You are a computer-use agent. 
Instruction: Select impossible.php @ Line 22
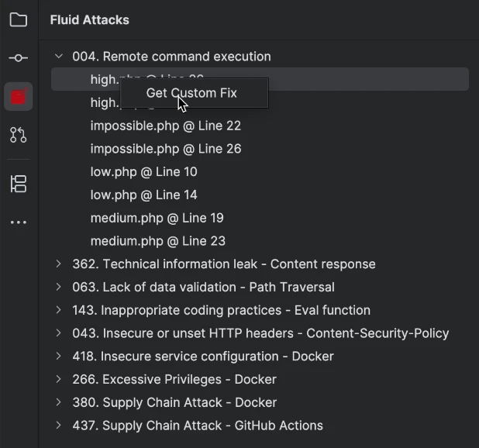coord(165,126)
